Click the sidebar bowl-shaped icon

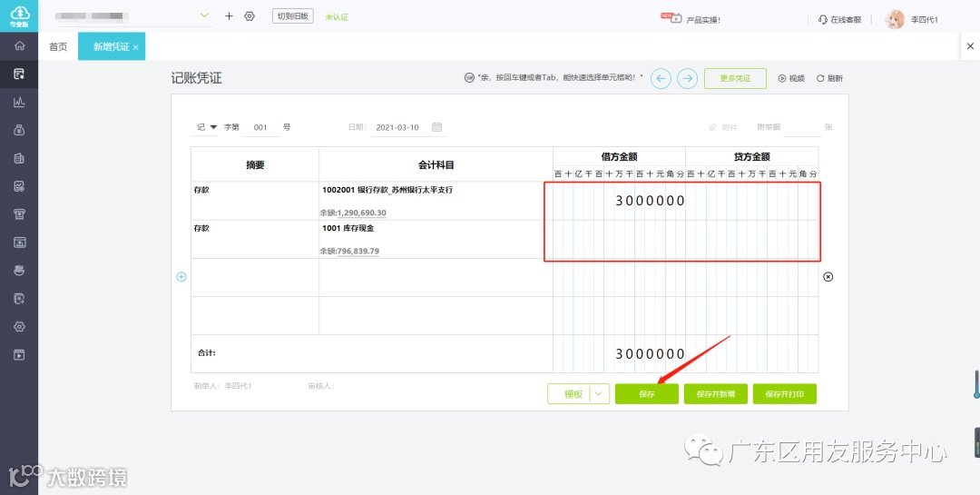tap(19, 271)
